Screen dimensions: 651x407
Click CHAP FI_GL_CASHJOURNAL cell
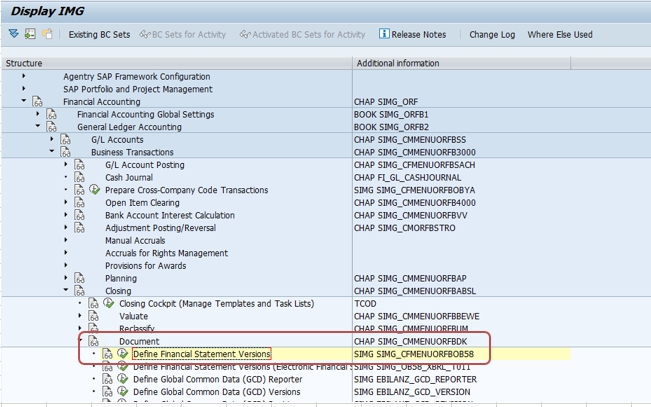[x=407, y=177]
